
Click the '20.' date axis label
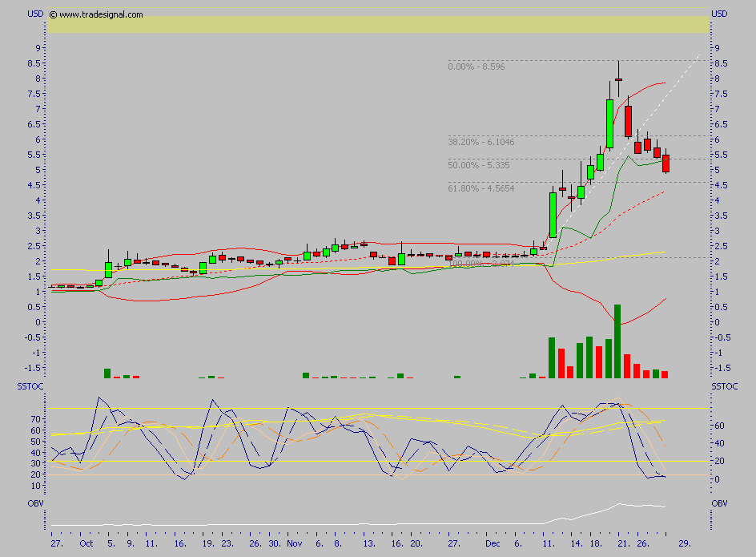(x=416, y=543)
